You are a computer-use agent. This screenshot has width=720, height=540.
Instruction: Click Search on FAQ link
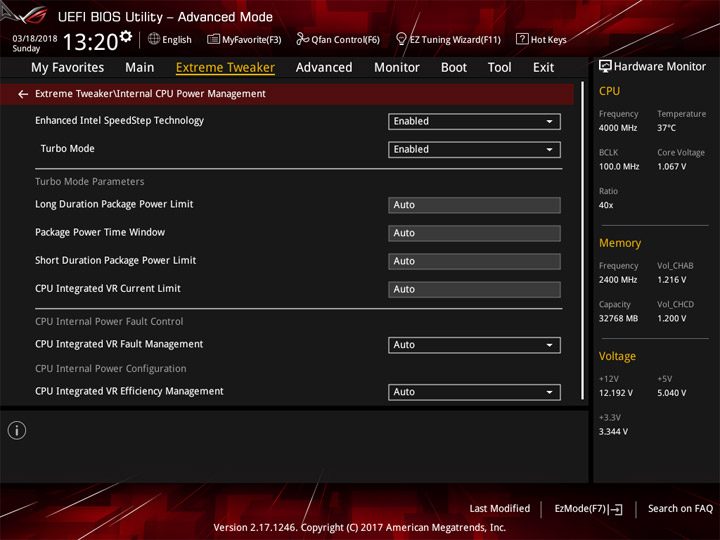680,508
